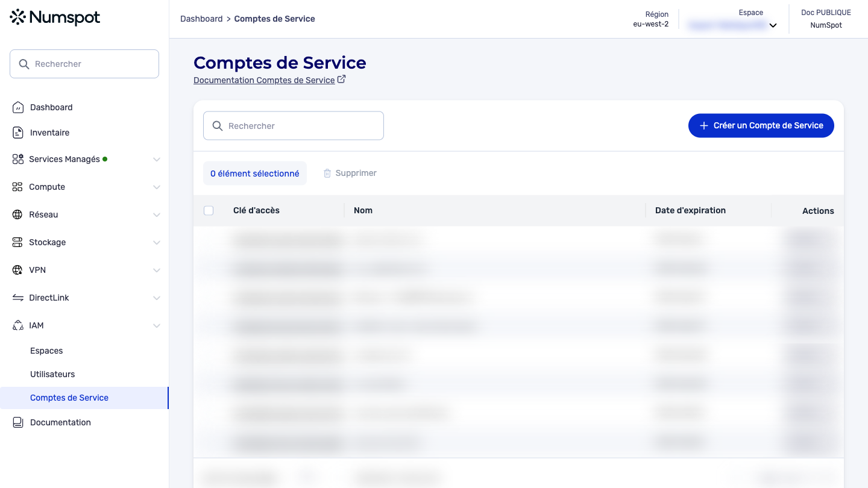Image resolution: width=868 pixels, height=488 pixels.
Task: Click the Nom column header
Action: pos(363,210)
